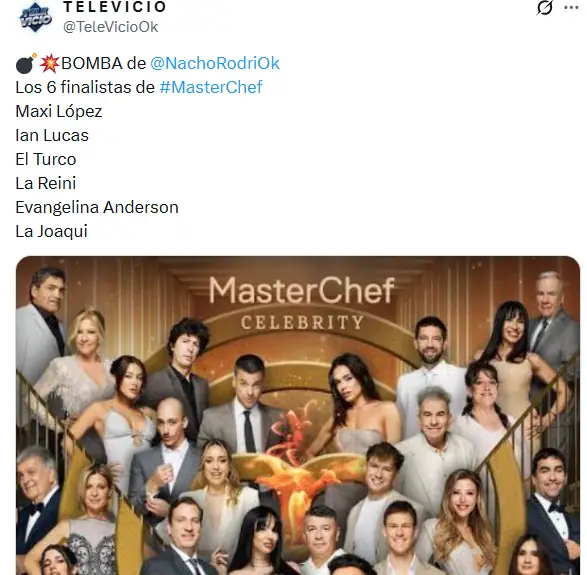Viewport: 587px width, 575px height.
Task: Click the 'Los 6 finalistas de' text
Action: pyautogui.click(x=85, y=87)
